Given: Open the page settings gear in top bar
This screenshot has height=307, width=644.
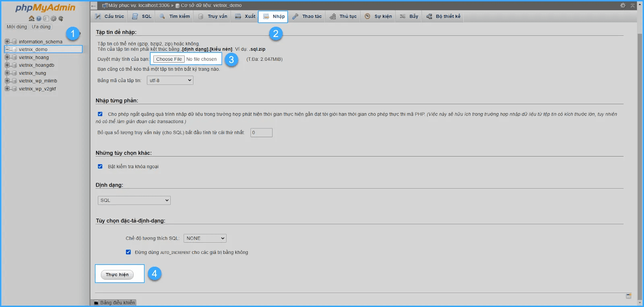Looking at the screenshot, I should pos(623,6).
